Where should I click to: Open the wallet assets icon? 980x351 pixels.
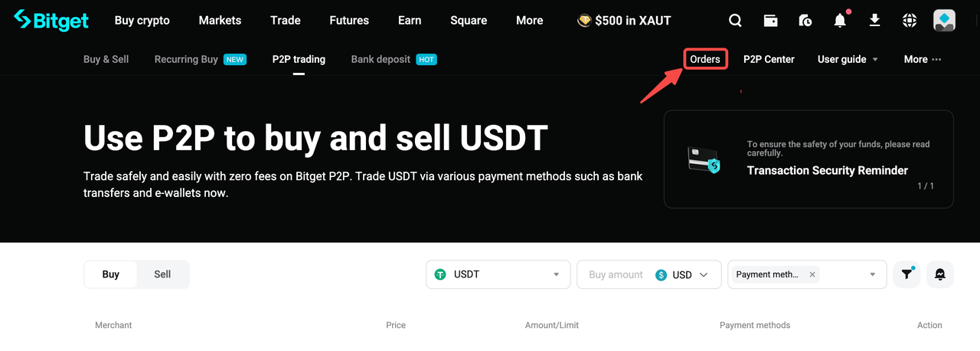point(770,21)
